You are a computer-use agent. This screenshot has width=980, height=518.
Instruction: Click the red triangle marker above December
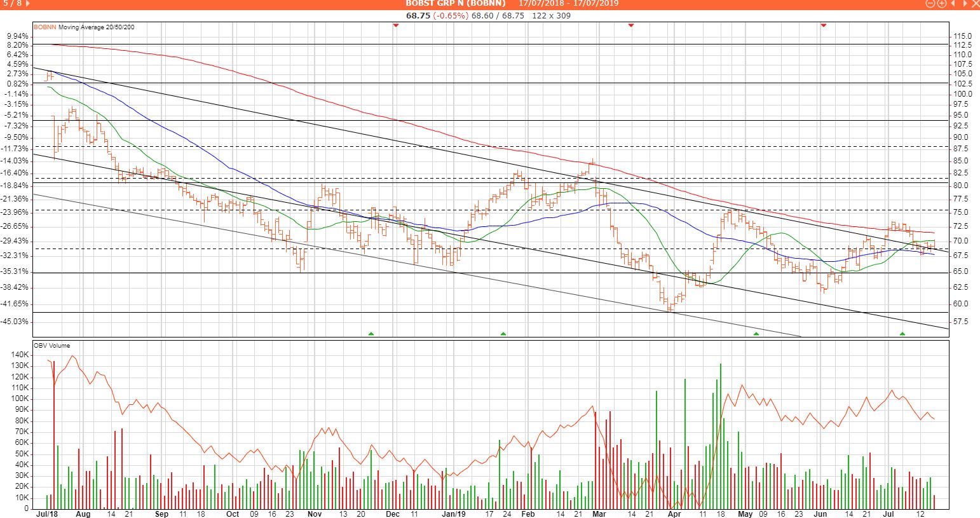coord(395,25)
